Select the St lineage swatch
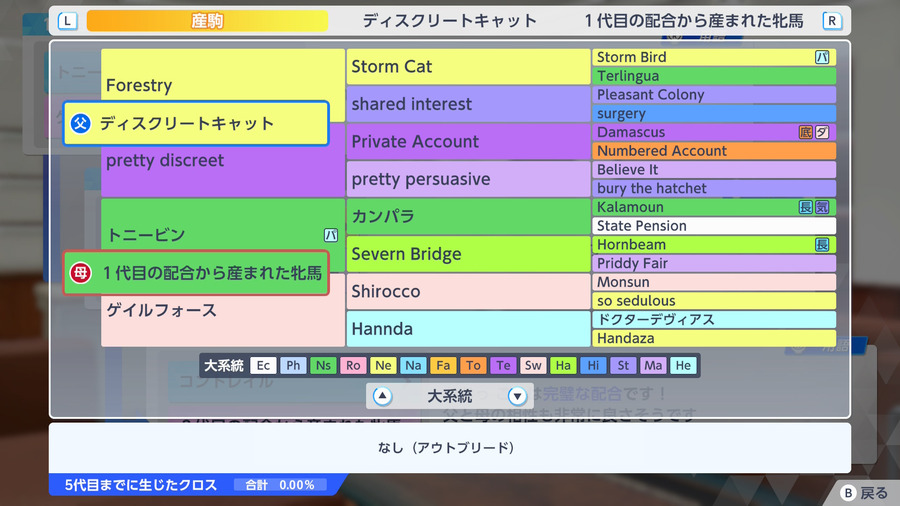Image resolution: width=900 pixels, height=506 pixels. [623, 365]
